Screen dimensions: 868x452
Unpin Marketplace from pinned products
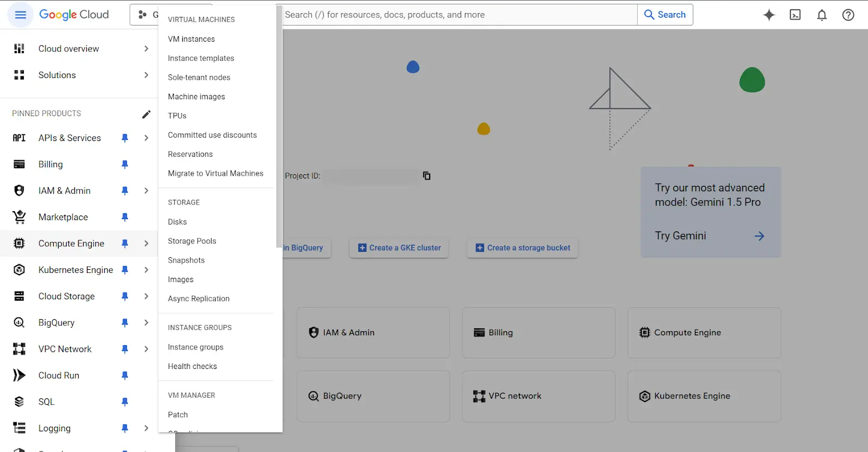(x=125, y=217)
